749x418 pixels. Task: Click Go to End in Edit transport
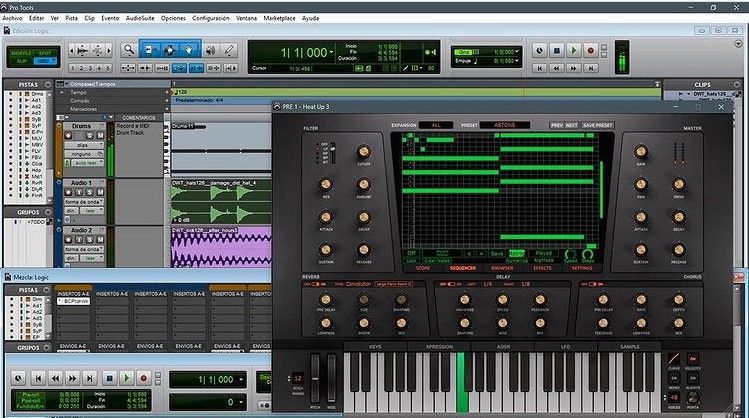click(x=590, y=68)
